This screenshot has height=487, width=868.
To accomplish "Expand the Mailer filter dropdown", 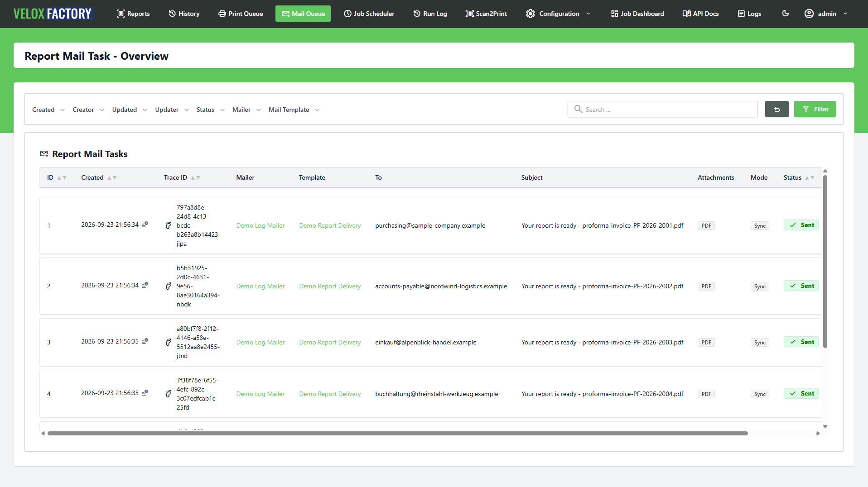I will (x=246, y=110).
